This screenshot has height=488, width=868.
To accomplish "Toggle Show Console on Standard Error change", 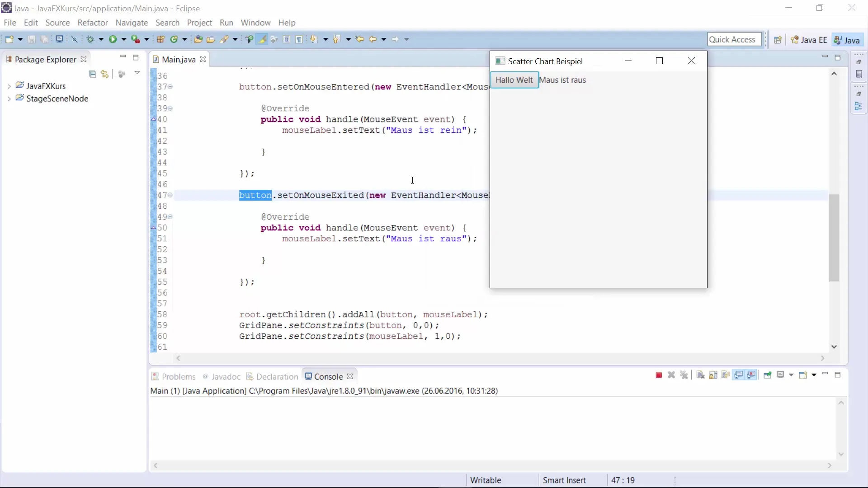I will (x=751, y=375).
